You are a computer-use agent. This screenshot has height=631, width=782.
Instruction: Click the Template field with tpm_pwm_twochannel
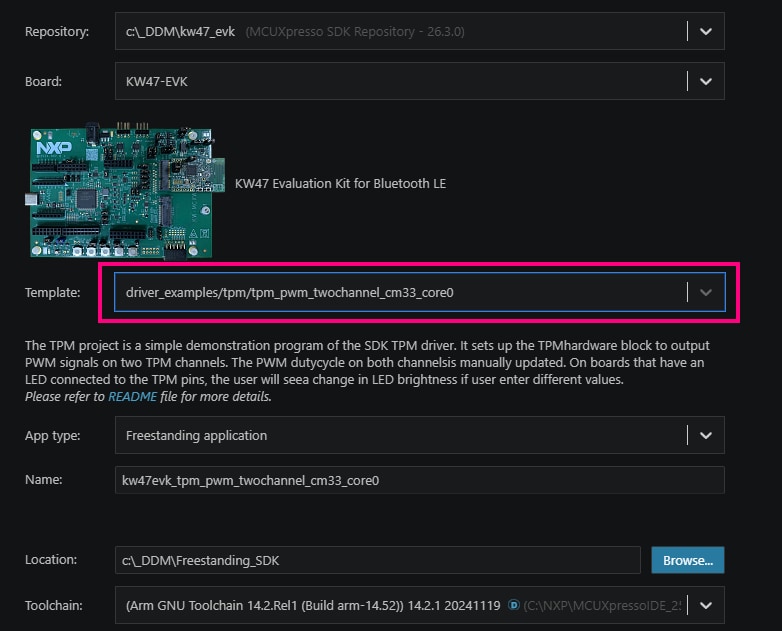(x=419, y=292)
